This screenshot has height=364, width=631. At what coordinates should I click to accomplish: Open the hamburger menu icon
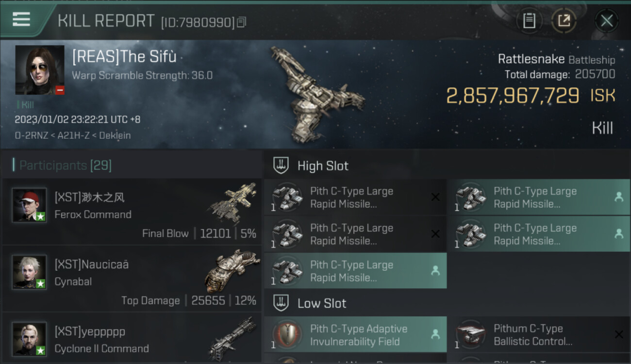click(21, 19)
